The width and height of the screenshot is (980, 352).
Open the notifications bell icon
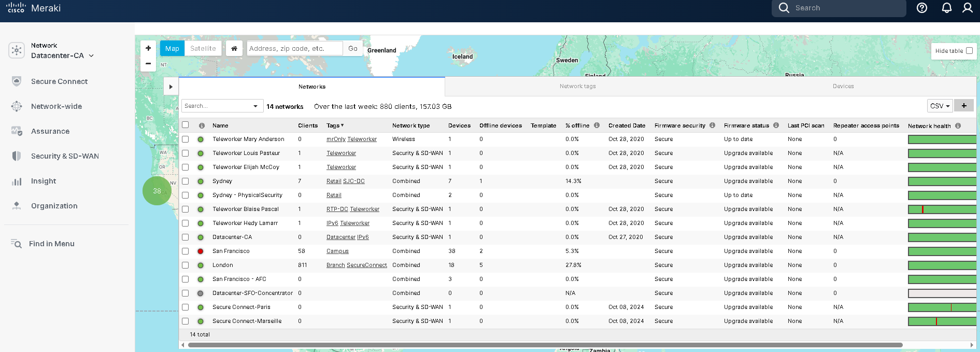[x=947, y=8]
